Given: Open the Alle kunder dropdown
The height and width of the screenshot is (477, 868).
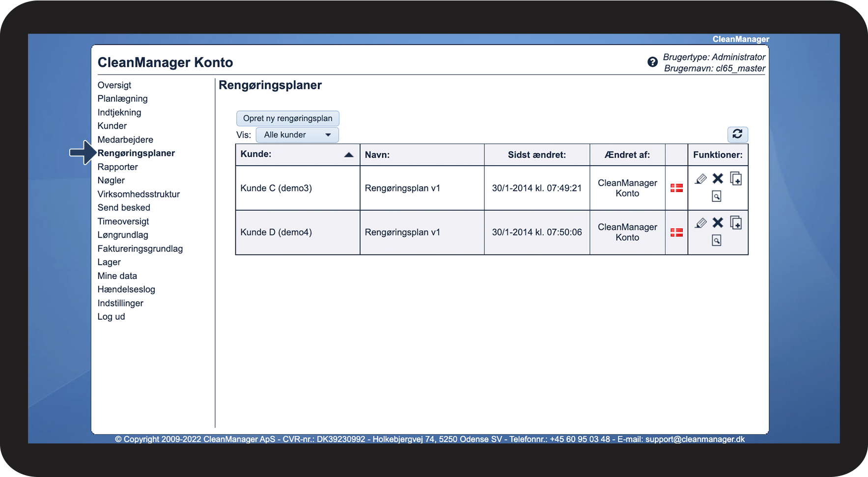Looking at the screenshot, I should [297, 135].
